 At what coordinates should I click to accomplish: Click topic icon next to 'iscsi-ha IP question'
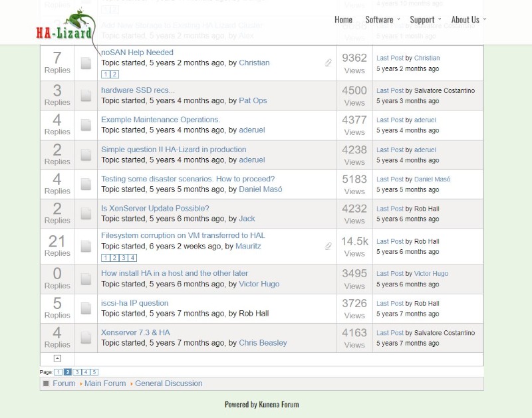[x=86, y=308]
